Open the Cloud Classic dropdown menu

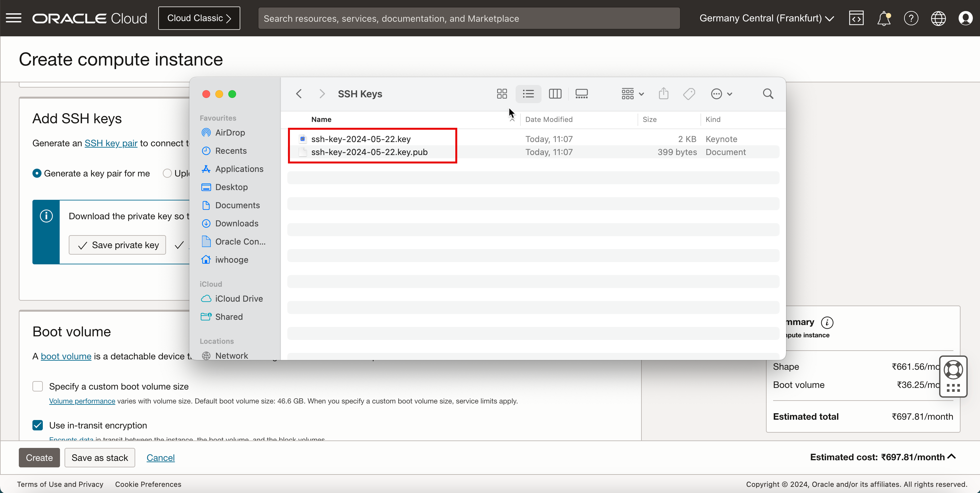[x=199, y=18]
